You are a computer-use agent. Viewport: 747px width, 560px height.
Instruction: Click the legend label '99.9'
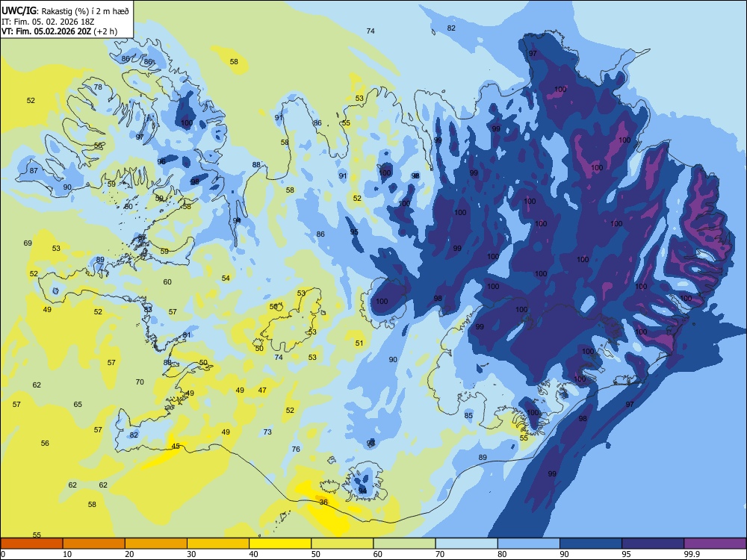(x=692, y=554)
